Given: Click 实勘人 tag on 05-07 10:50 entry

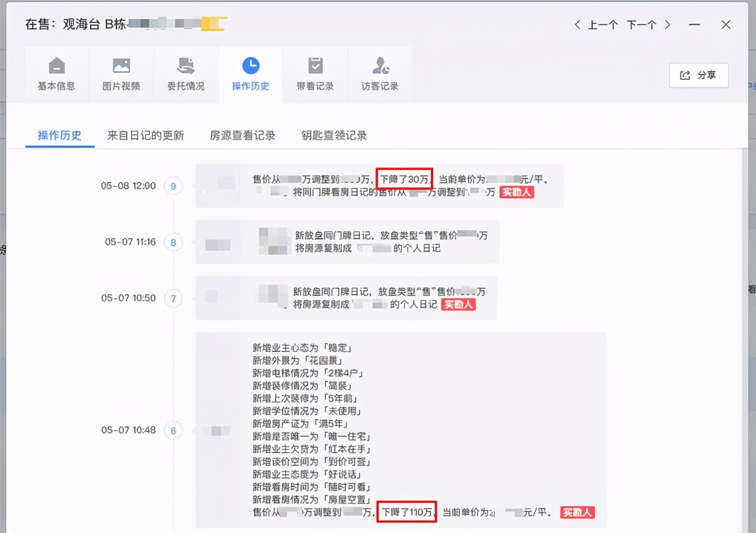Looking at the screenshot, I should coord(458,304).
